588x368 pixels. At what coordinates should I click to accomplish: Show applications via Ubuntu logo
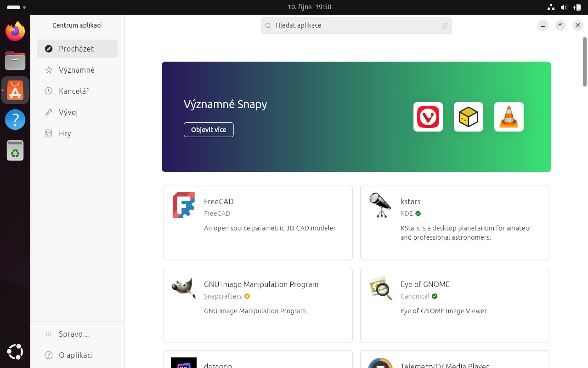pos(15,352)
